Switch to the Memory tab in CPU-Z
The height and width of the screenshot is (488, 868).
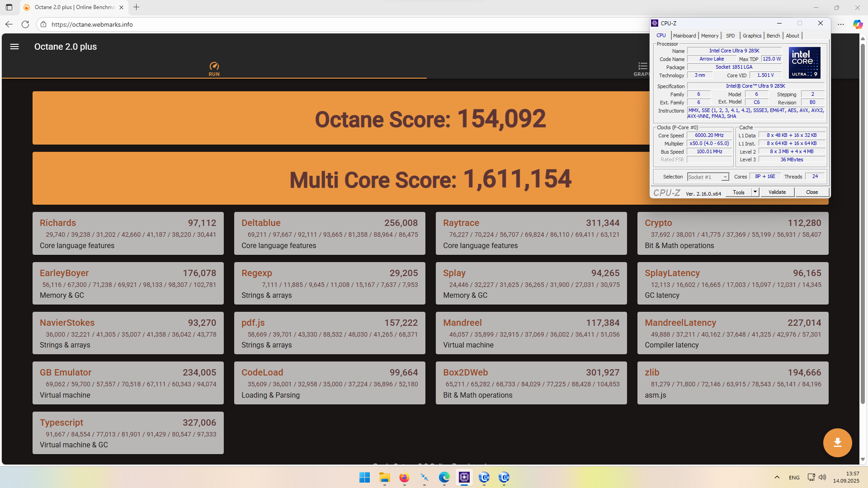[x=709, y=36]
